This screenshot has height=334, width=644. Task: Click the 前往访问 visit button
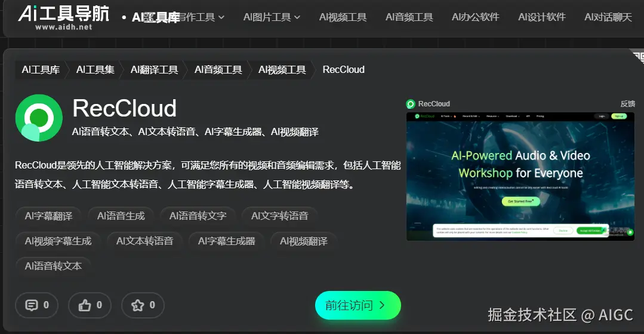click(x=358, y=305)
